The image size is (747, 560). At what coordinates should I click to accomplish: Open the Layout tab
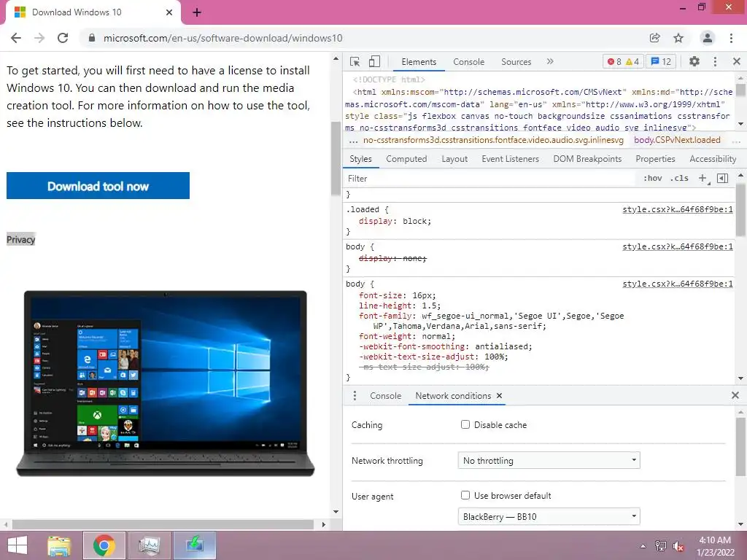tap(454, 158)
